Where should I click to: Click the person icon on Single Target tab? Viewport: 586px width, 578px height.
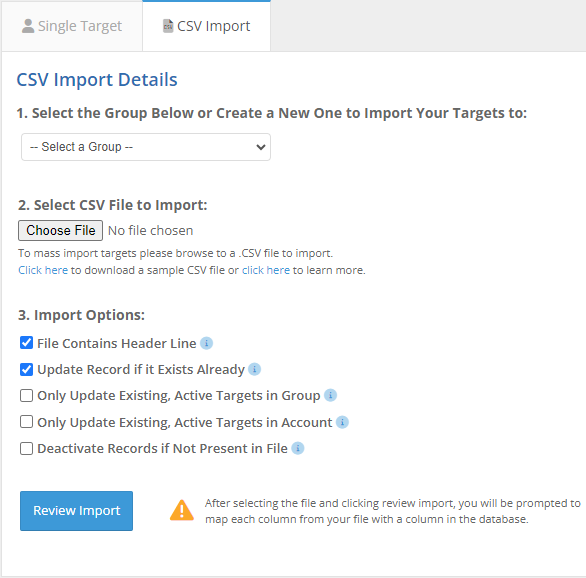[x=28, y=26]
